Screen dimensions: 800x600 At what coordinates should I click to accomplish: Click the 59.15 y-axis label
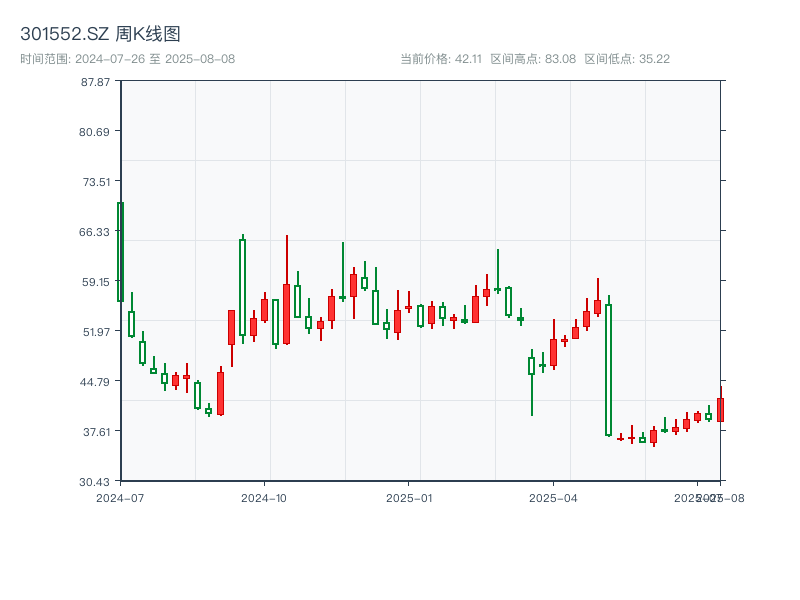coord(96,282)
